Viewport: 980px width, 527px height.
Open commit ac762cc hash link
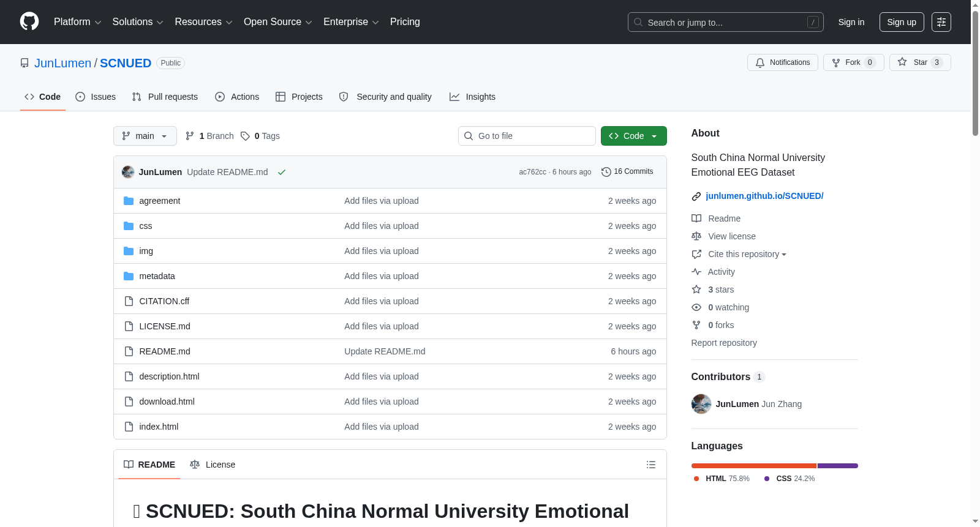[532, 172]
